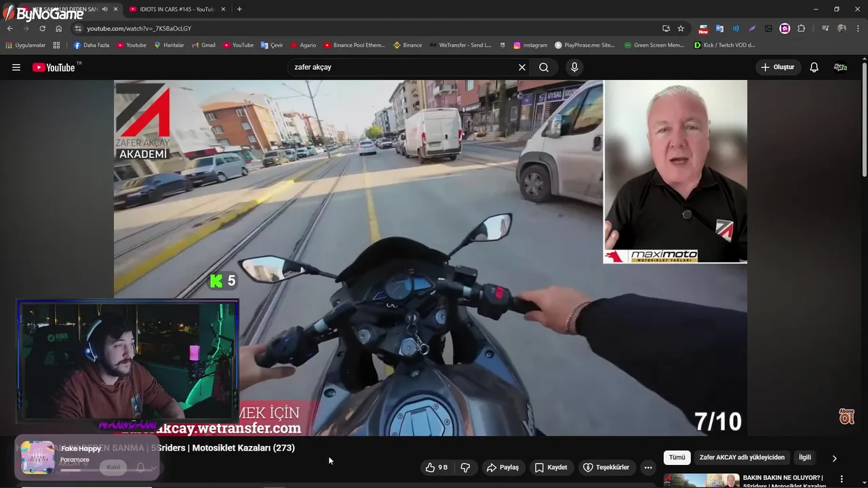Open the Gmail bookmark
This screenshot has width=868, height=488.
(203, 45)
